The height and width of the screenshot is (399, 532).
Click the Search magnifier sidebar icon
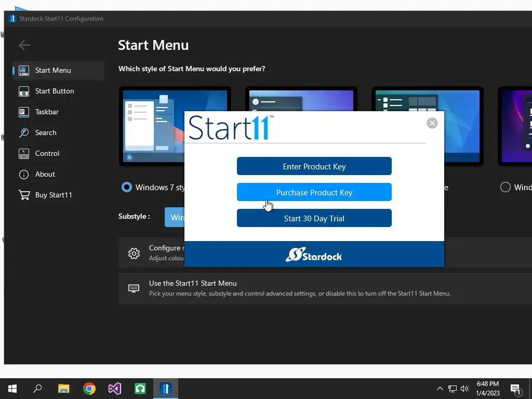tap(24, 132)
